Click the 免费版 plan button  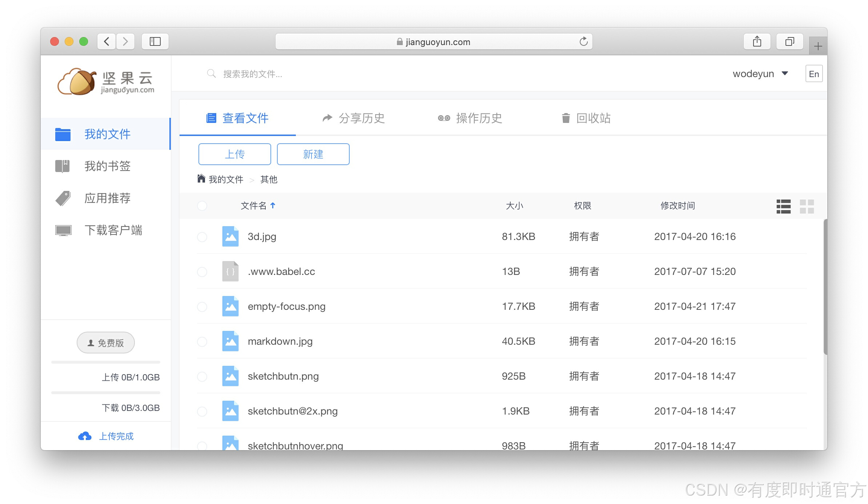pyautogui.click(x=106, y=343)
